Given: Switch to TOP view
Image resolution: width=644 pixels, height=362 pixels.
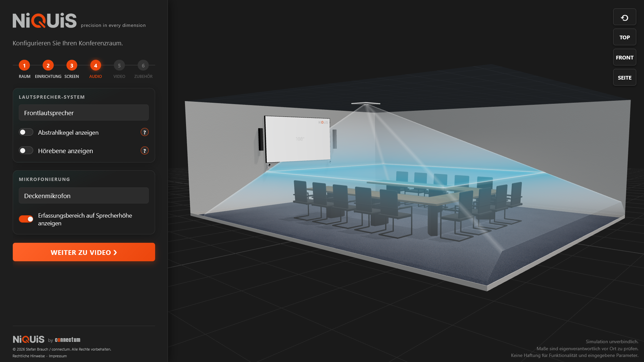Looking at the screenshot, I should coord(625,37).
